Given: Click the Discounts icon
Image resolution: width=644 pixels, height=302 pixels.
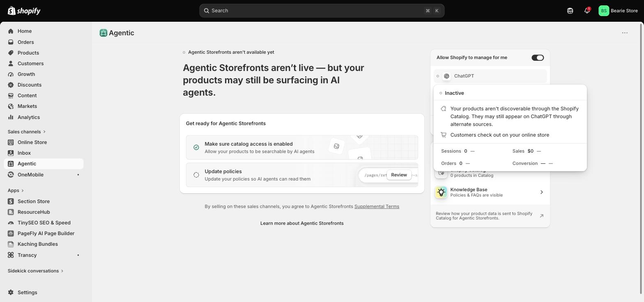Looking at the screenshot, I should (x=11, y=85).
